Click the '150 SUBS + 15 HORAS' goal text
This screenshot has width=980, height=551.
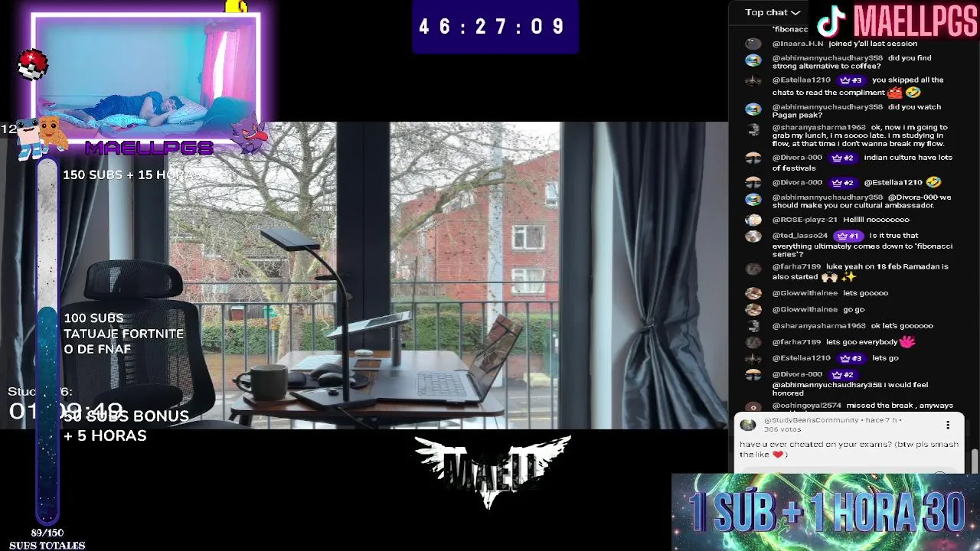coord(132,174)
